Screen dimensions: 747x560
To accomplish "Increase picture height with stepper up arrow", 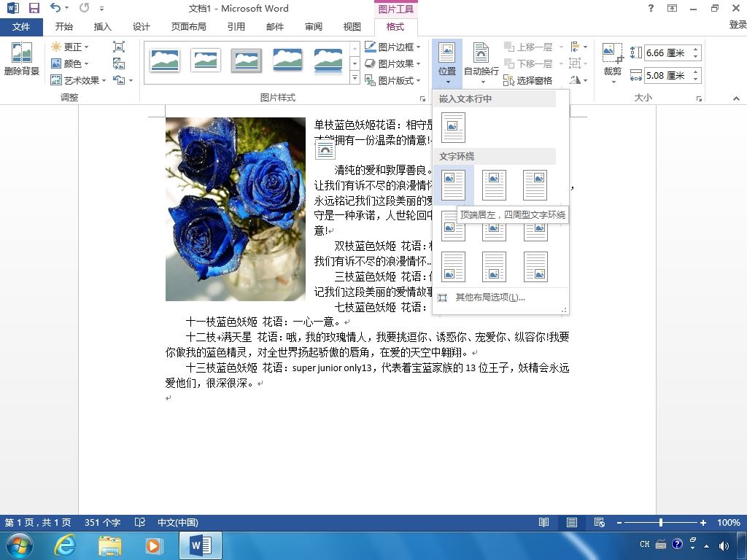I will coord(696,49).
